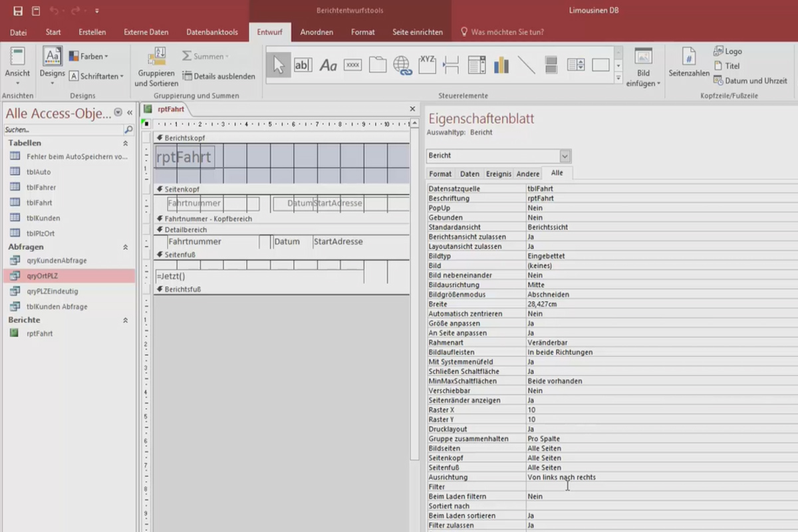Click the Titel icon in the ribbon
Viewport: 798px width, 532px height.
point(719,66)
